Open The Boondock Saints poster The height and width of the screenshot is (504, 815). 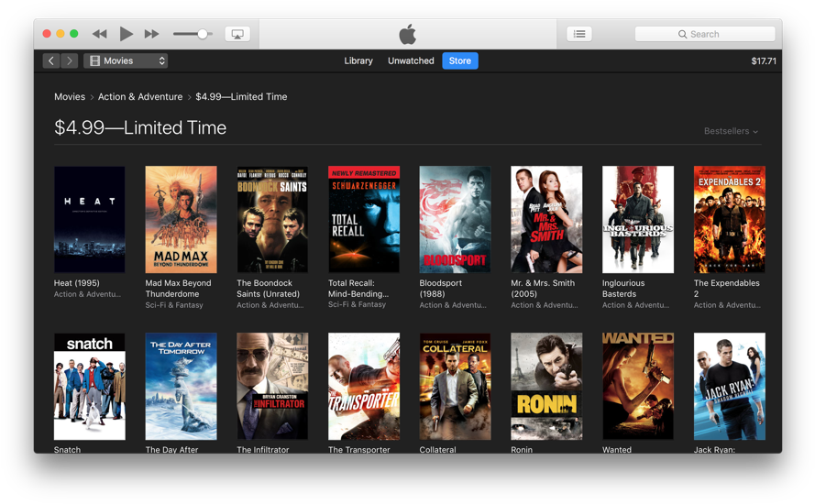coord(272,219)
